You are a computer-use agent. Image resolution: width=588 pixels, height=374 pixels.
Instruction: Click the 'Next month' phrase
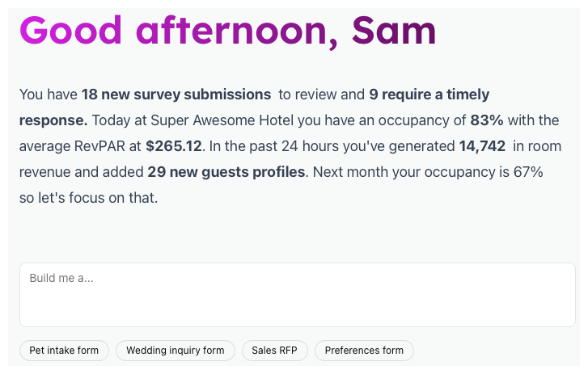click(x=346, y=172)
